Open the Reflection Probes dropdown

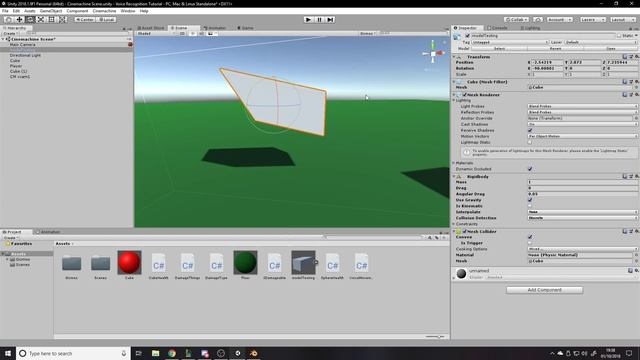click(x=582, y=112)
